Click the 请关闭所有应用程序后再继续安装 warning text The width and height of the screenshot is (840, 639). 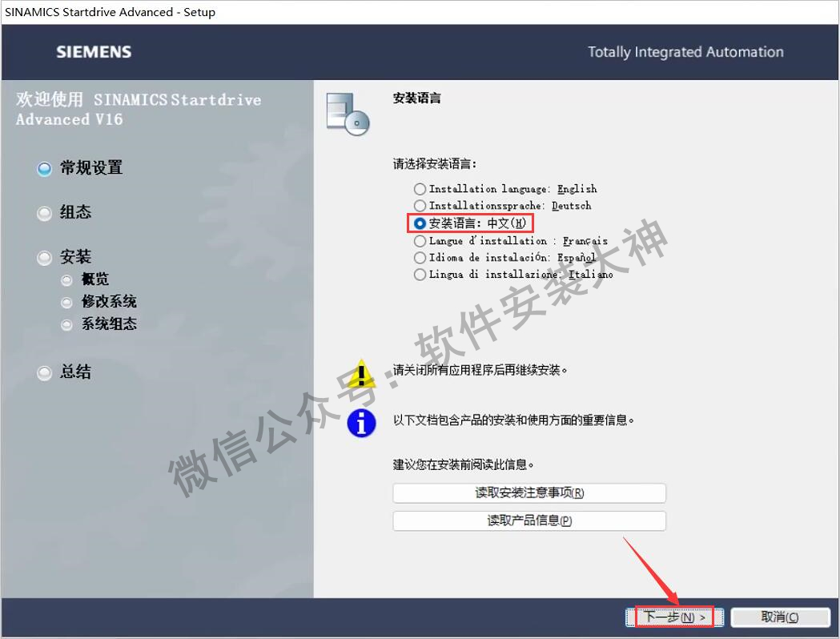tap(480, 370)
